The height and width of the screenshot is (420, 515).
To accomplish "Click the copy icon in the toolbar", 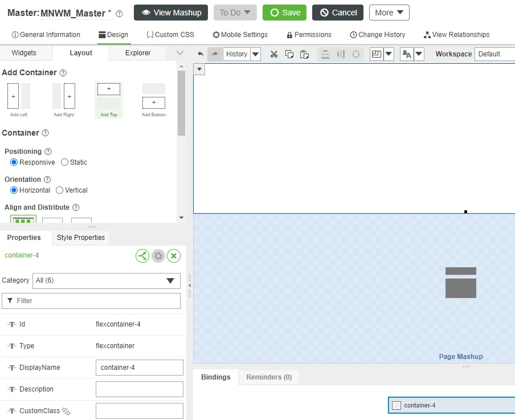I will pos(289,54).
